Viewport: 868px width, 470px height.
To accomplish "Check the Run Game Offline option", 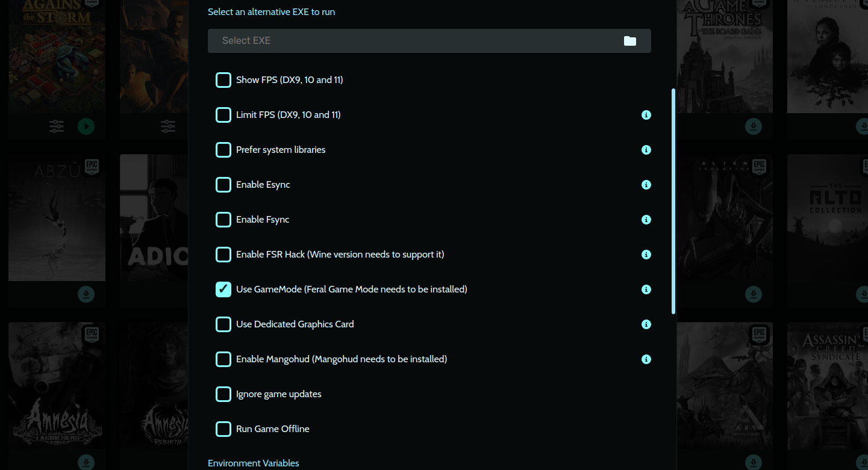I will (x=223, y=429).
